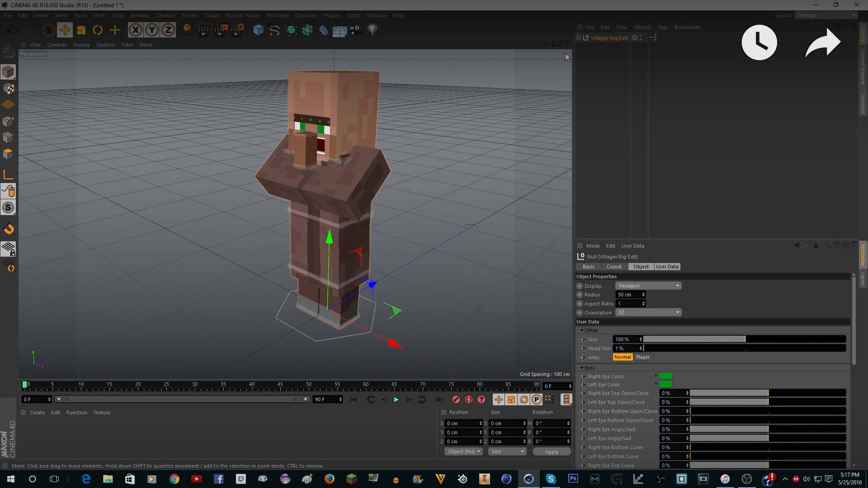Open Skype from the Windows taskbar
Viewport: 868px width, 488px height.
click(551, 479)
